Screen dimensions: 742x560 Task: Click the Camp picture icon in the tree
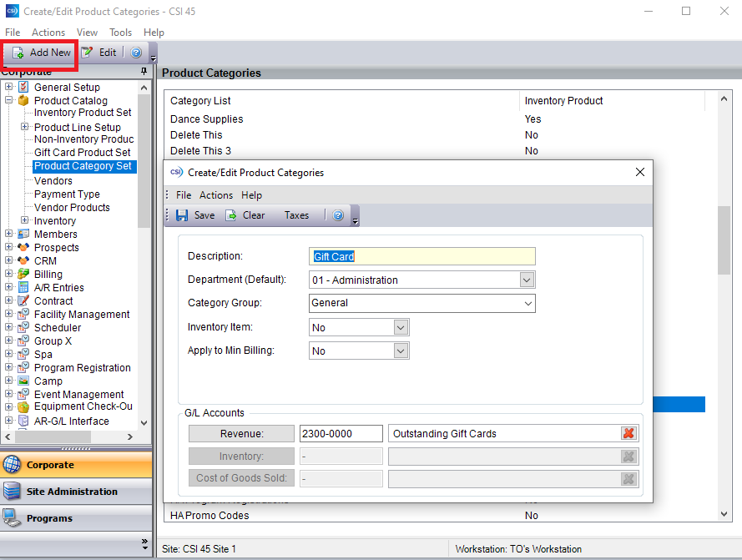click(23, 381)
